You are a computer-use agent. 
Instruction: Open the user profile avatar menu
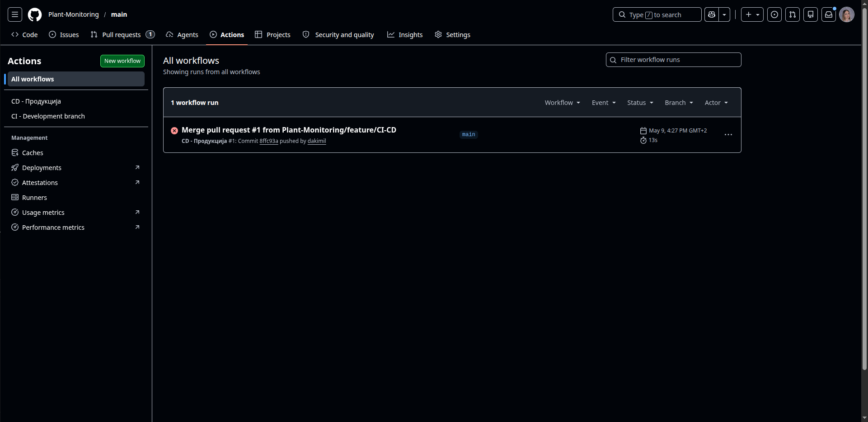point(847,14)
